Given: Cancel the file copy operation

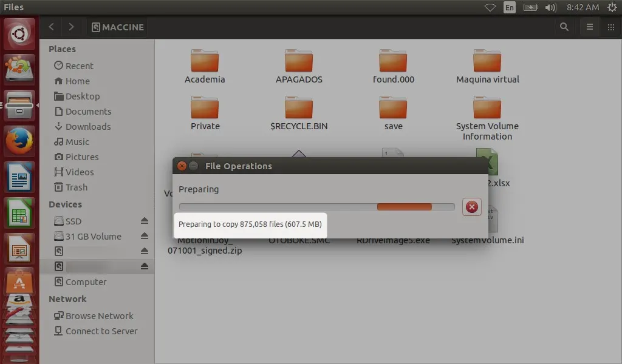Looking at the screenshot, I should pyautogui.click(x=471, y=207).
